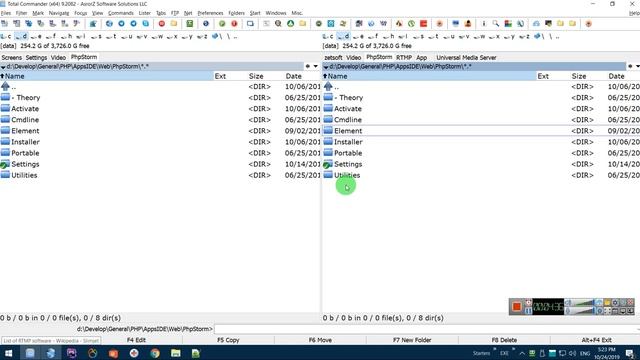Select '- Theory' folder in right panel
The height and width of the screenshot is (360, 640).
tap(349, 98)
